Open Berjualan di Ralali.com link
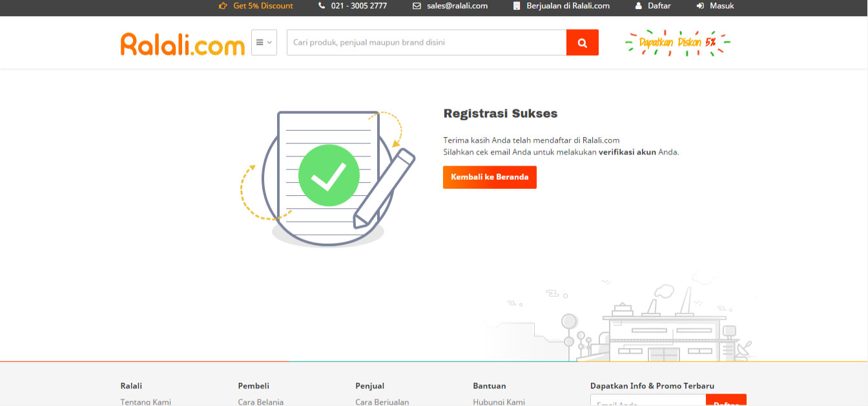Viewport: 868px width, 406px height. pos(568,6)
